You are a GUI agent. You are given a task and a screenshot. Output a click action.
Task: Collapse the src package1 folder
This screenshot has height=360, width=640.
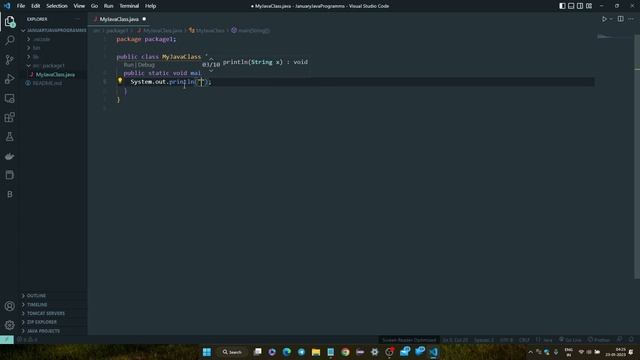[53, 66]
